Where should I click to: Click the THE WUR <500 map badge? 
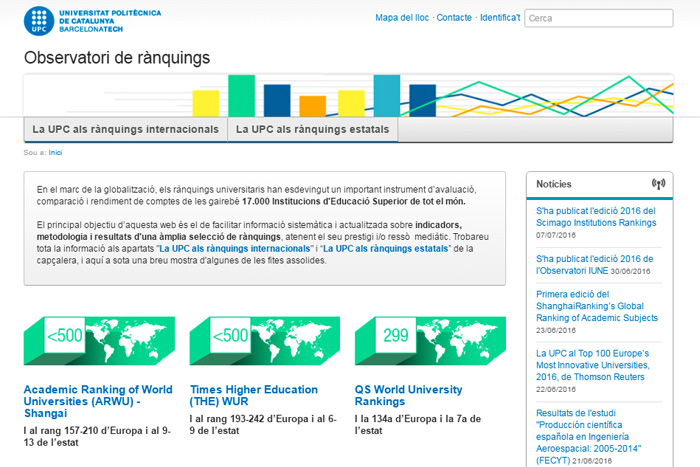(x=255, y=340)
